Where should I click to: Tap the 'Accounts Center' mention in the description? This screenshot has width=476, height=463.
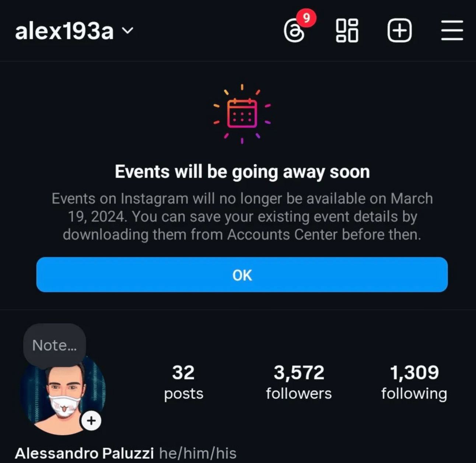coord(282,234)
